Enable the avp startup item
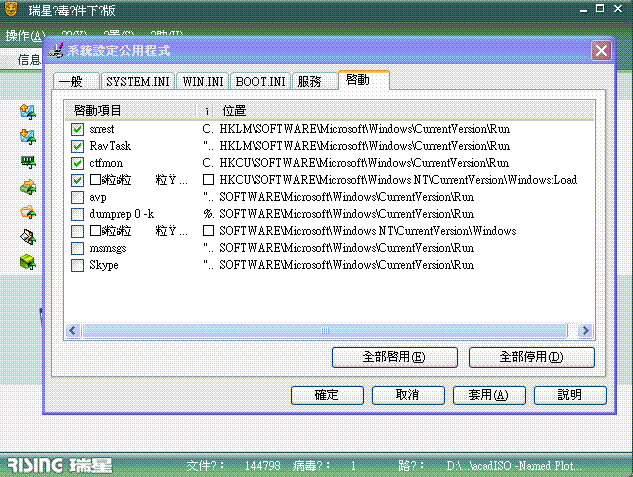Image resolution: width=633 pixels, height=477 pixels. [77, 197]
